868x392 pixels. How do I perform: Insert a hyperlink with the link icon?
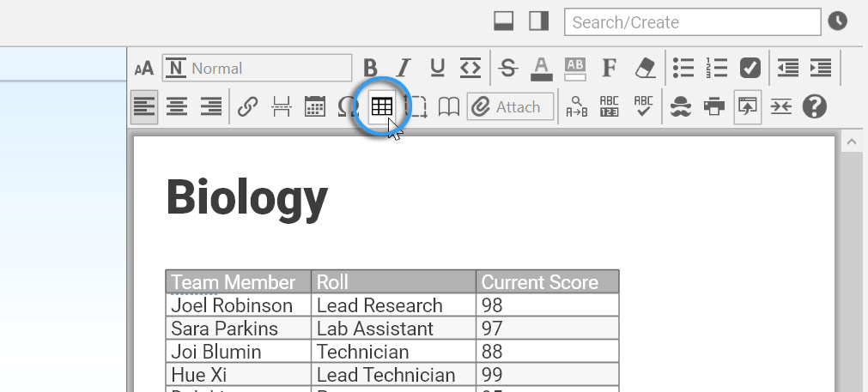[248, 107]
